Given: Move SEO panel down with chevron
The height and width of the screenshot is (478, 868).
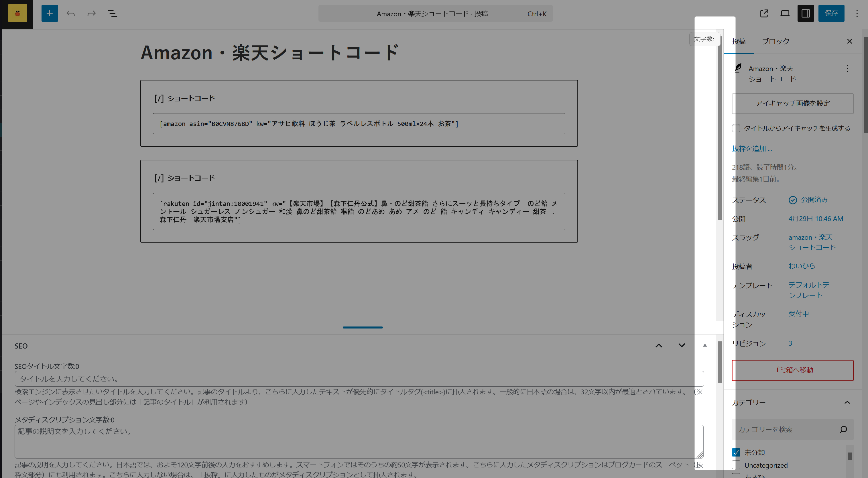Looking at the screenshot, I should (x=681, y=345).
